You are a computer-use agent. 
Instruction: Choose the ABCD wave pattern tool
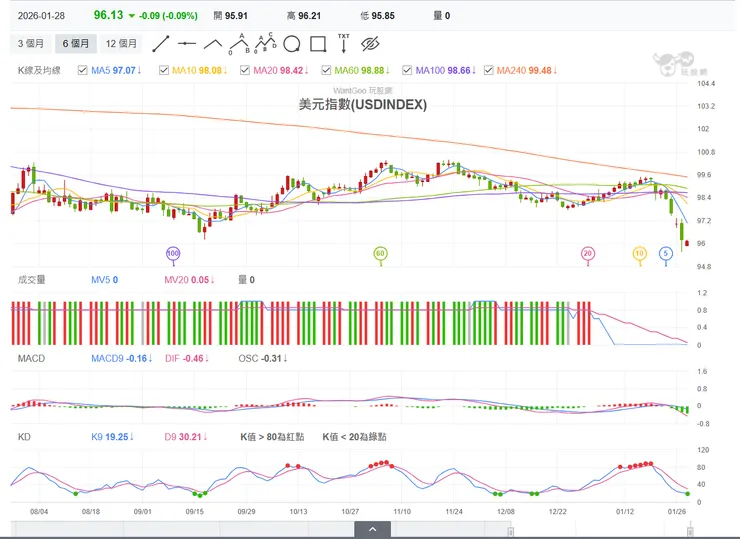pos(266,43)
